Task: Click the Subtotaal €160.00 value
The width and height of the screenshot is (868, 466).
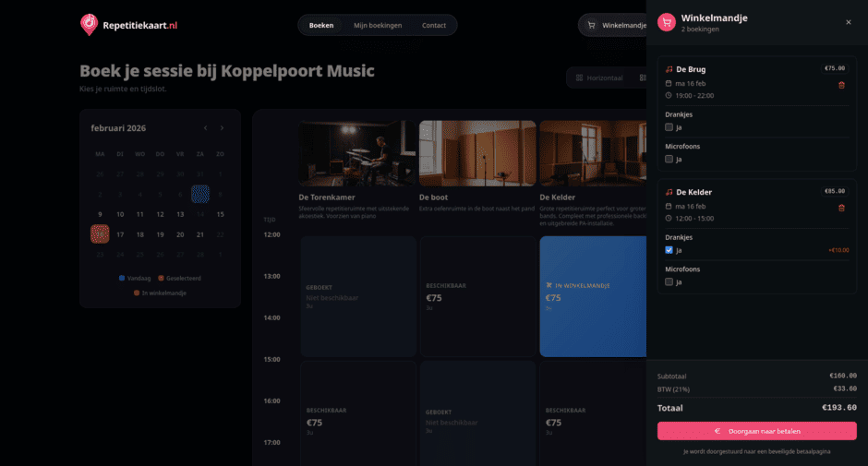Action: pyautogui.click(x=843, y=376)
